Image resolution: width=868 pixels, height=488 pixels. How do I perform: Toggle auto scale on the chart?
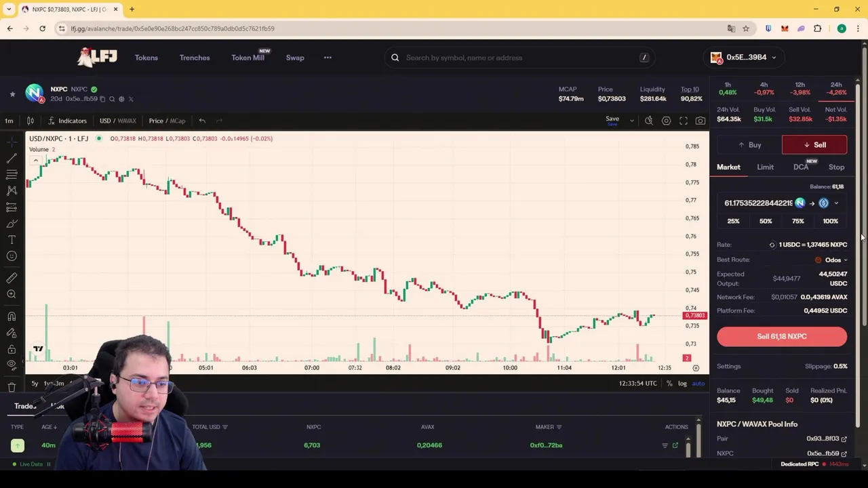pos(698,384)
